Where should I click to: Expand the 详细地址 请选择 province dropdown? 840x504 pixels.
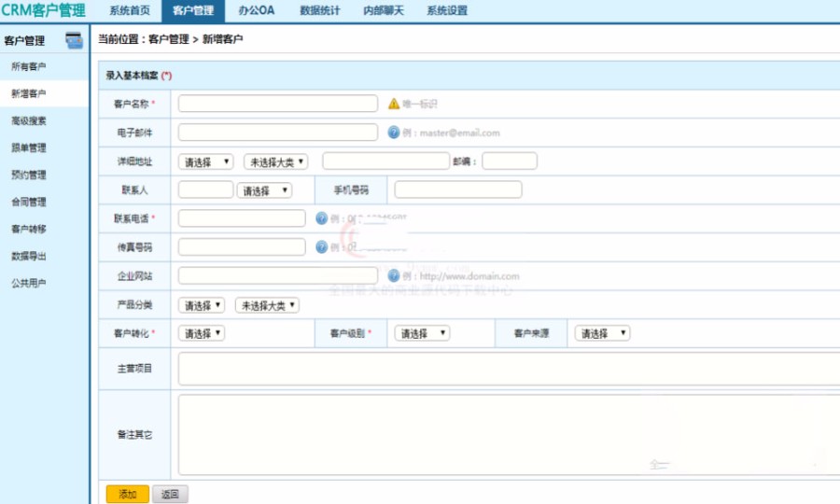point(205,161)
